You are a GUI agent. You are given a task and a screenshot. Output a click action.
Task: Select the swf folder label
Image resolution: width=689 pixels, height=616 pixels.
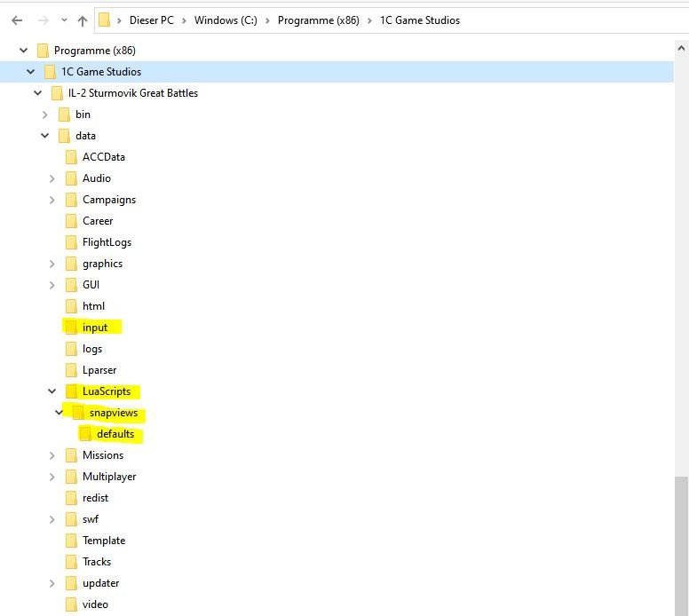(x=91, y=519)
